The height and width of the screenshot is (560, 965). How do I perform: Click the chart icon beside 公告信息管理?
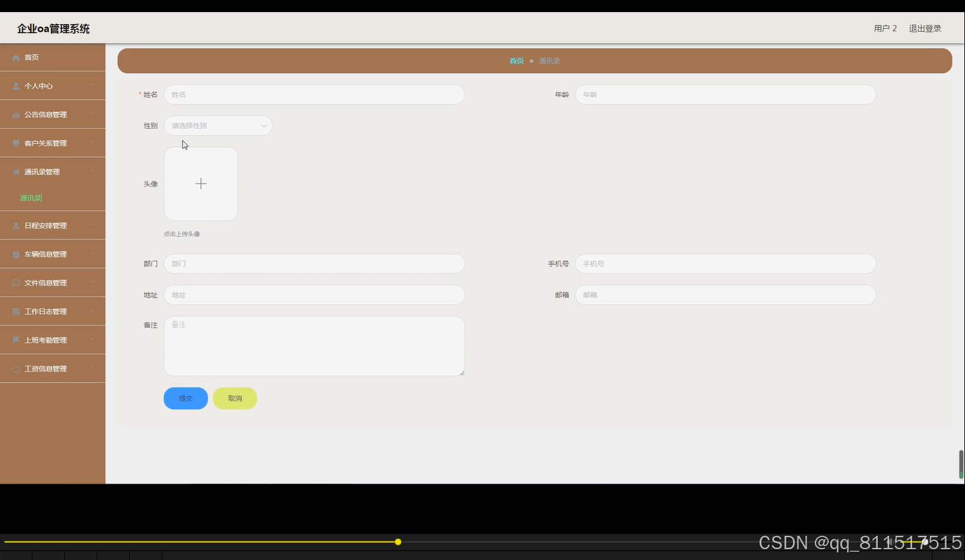tap(16, 115)
